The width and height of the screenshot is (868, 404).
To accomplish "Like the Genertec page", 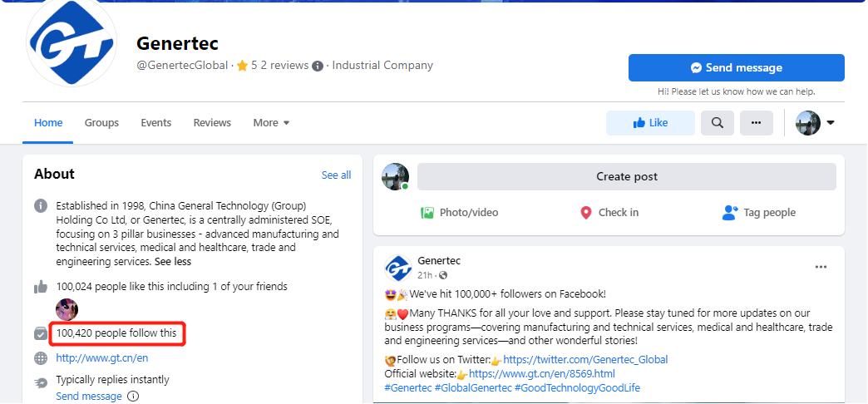I will [x=650, y=122].
